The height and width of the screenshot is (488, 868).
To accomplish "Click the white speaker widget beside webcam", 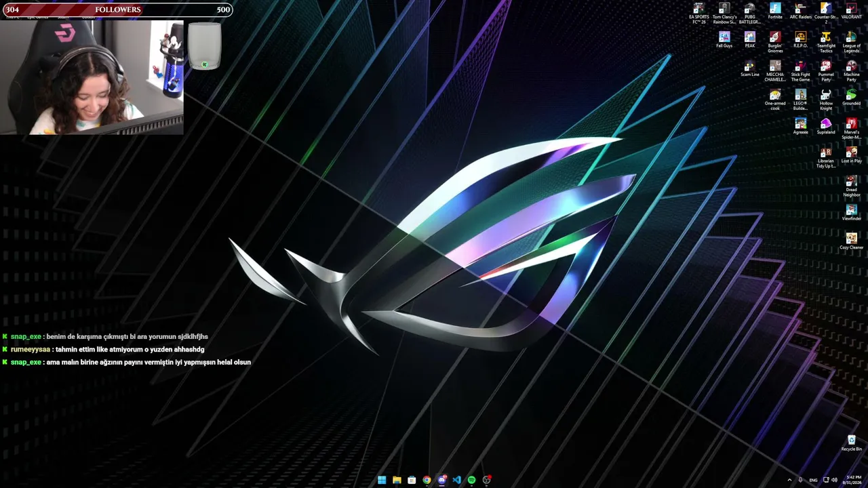I will click(204, 46).
